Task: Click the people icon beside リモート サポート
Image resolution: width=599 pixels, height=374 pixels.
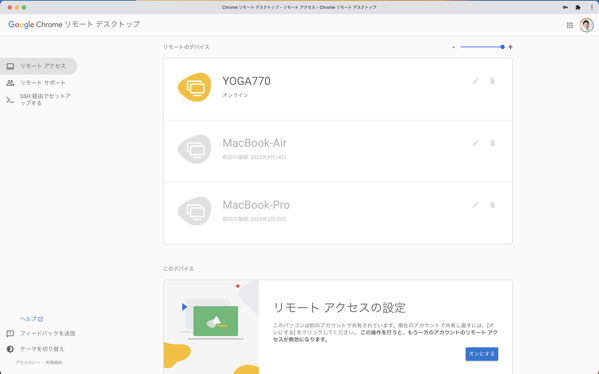Action: (10, 83)
